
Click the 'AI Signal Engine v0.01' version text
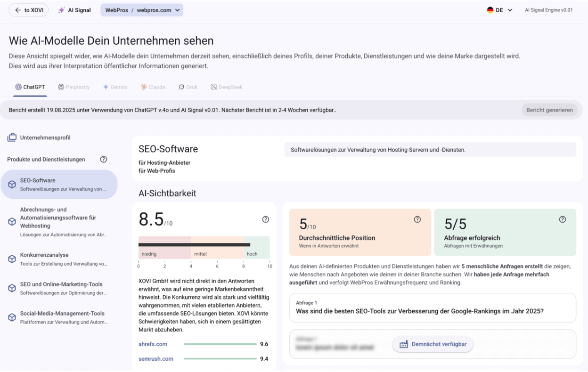(549, 10)
